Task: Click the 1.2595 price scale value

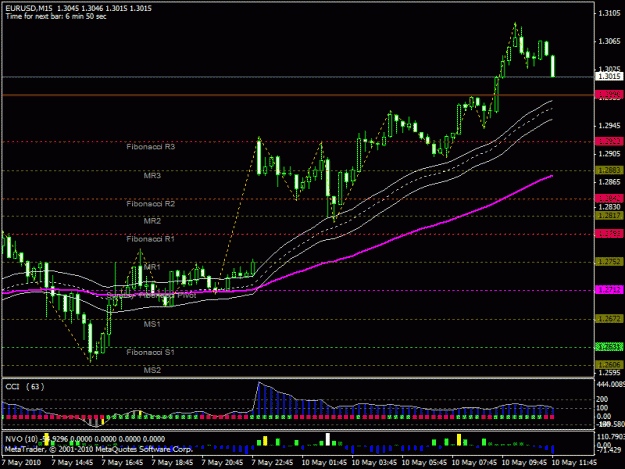Action: [609, 373]
